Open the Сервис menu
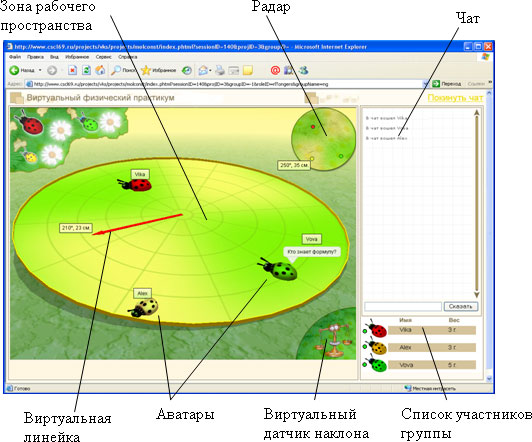 tap(103, 57)
